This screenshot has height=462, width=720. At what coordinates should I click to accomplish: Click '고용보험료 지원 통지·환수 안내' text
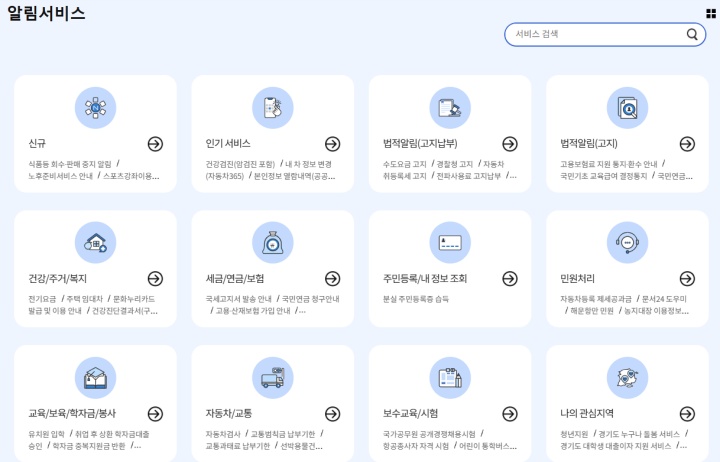click(x=608, y=164)
